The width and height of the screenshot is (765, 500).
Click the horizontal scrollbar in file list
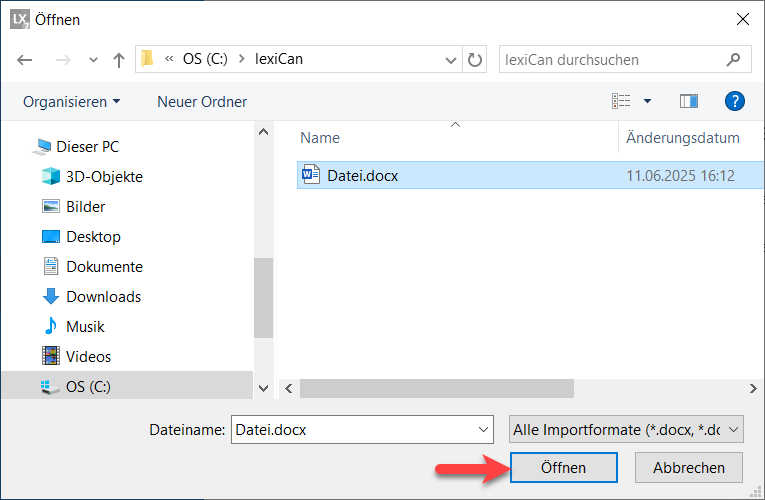(436, 388)
